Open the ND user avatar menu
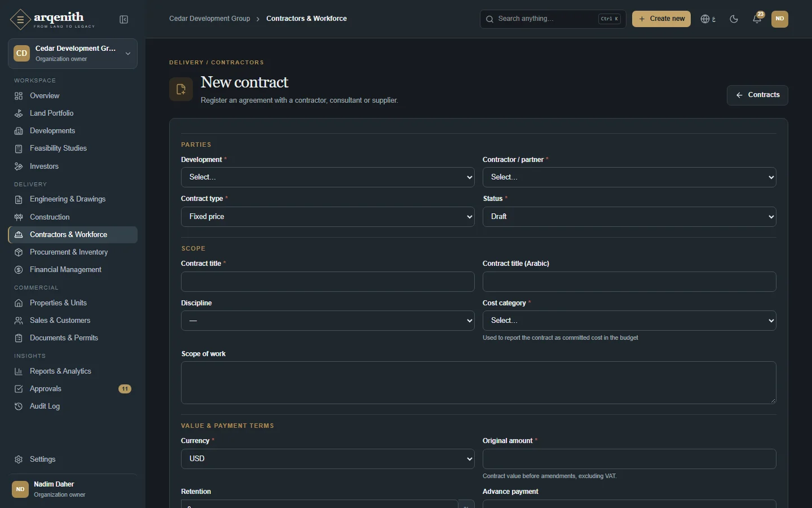Viewport: 812px width, 508px height. [780, 19]
